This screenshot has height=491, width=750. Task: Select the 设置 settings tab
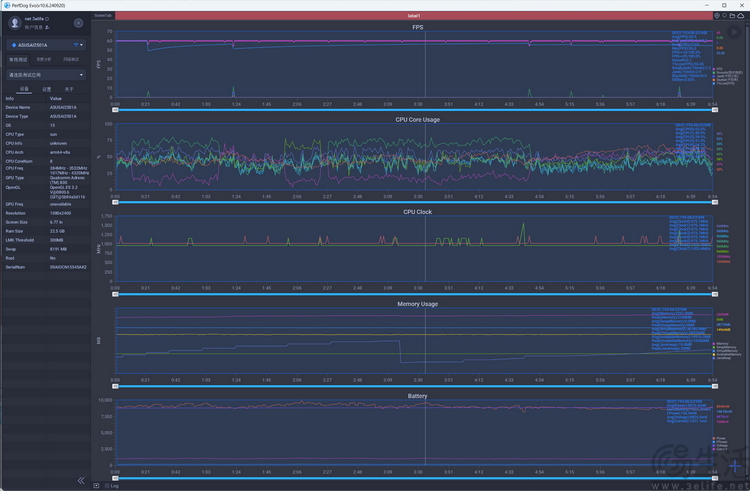[x=46, y=89]
